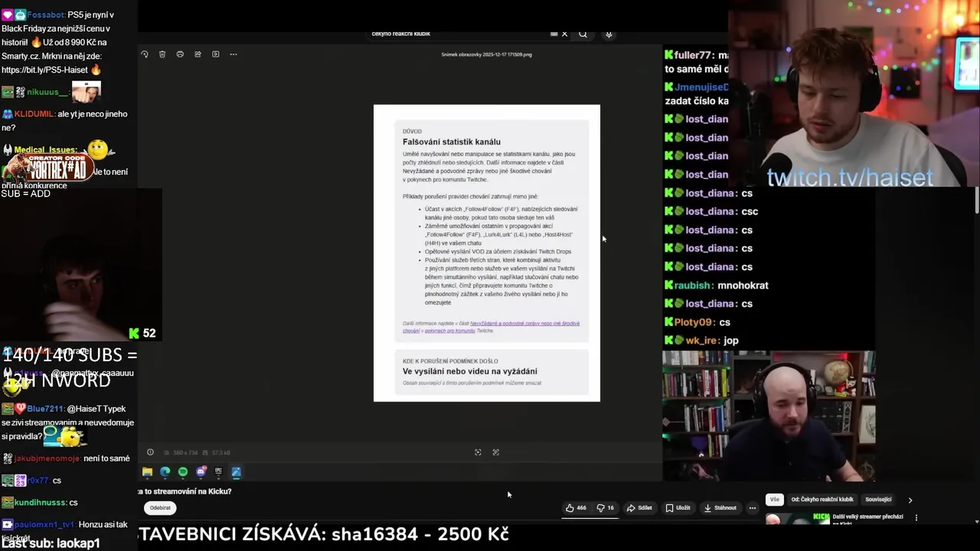
Task: Click 'Falšování statistik kanálu' heading
Action: point(451,142)
